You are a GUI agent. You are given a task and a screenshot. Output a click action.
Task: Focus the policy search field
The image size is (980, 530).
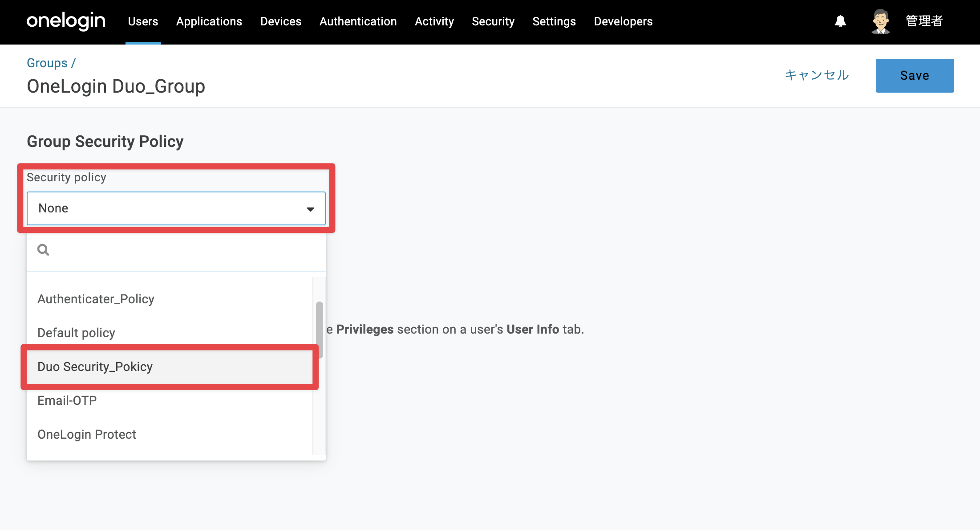coord(176,250)
